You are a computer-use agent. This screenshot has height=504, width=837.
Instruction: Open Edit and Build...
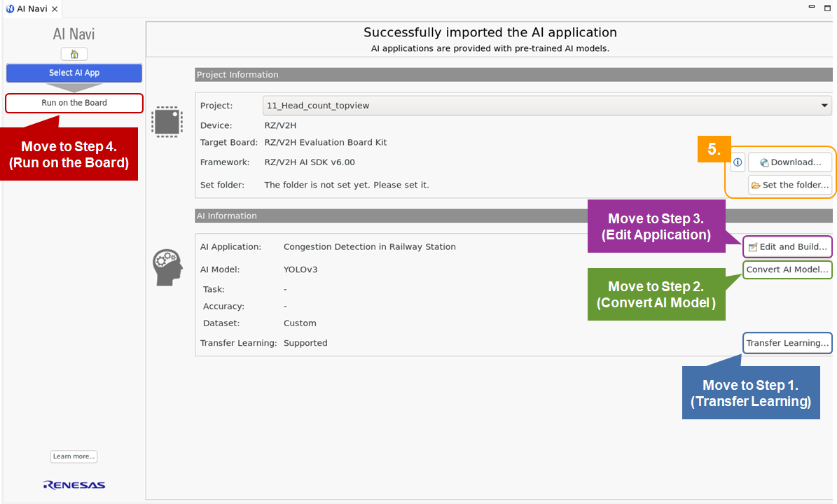787,247
